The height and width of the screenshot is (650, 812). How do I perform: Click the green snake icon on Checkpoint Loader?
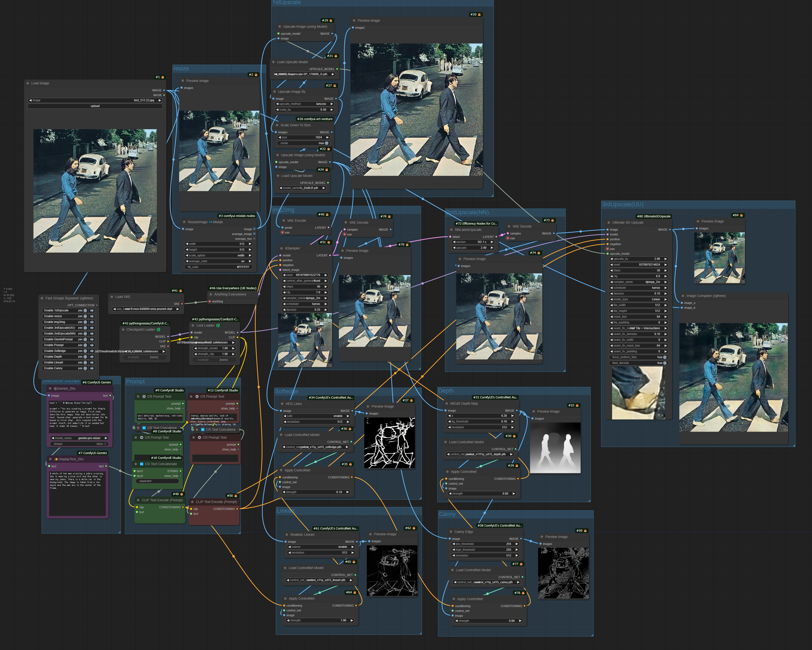tap(158, 329)
